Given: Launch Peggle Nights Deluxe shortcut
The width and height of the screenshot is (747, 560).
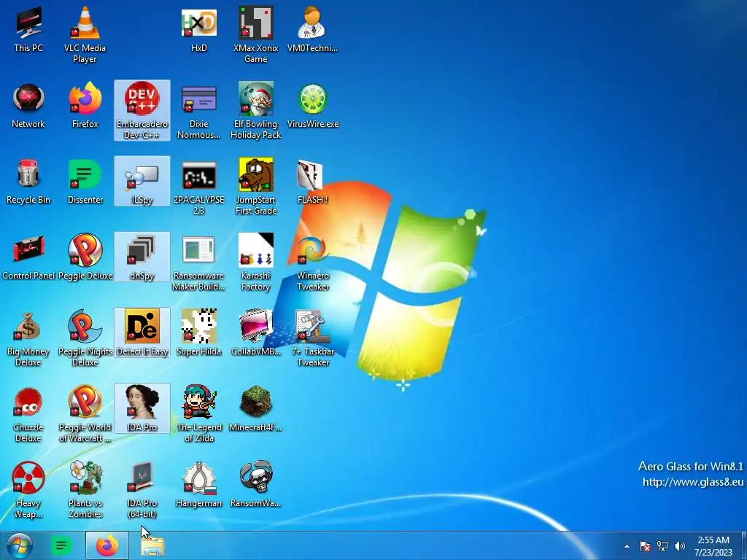Looking at the screenshot, I should click(x=85, y=338).
